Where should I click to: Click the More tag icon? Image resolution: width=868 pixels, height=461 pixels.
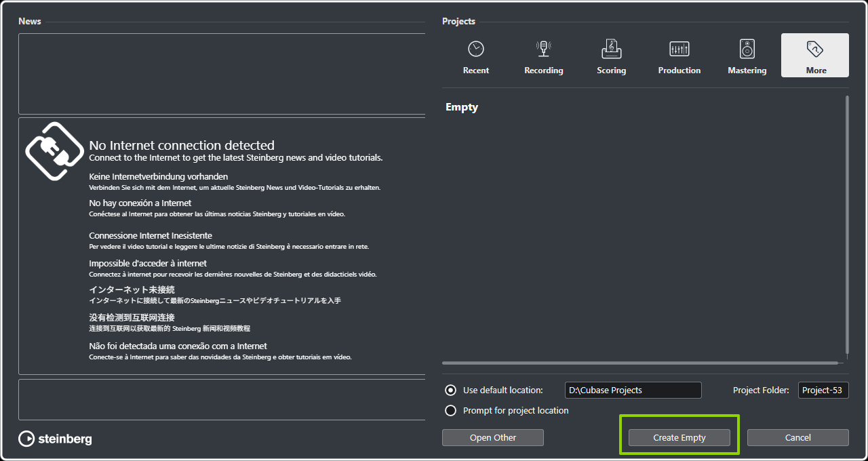click(x=814, y=49)
